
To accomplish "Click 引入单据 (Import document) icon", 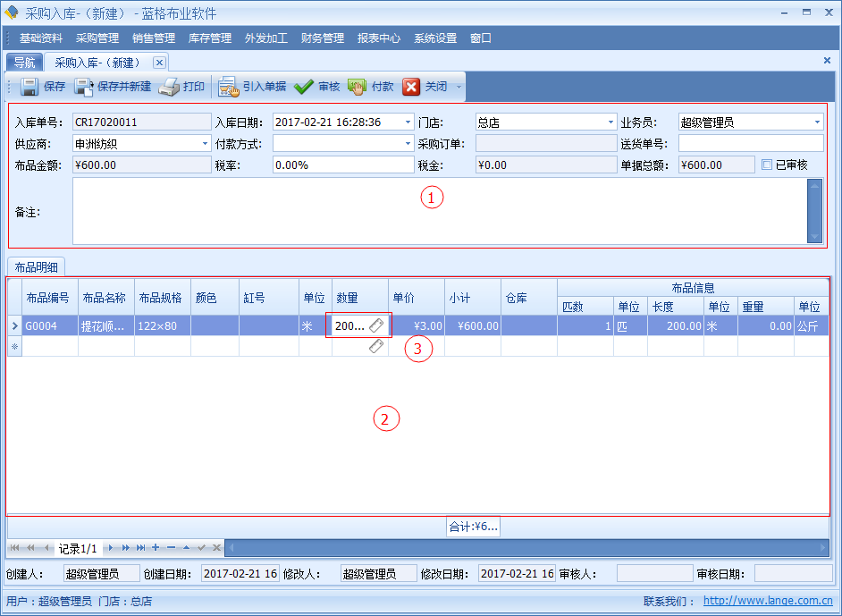I will tap(228, 87).
